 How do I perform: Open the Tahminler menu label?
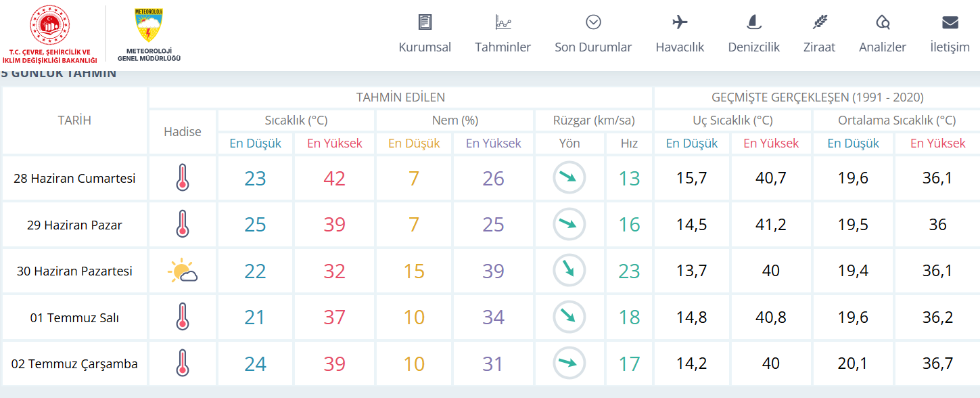(503, 47)
